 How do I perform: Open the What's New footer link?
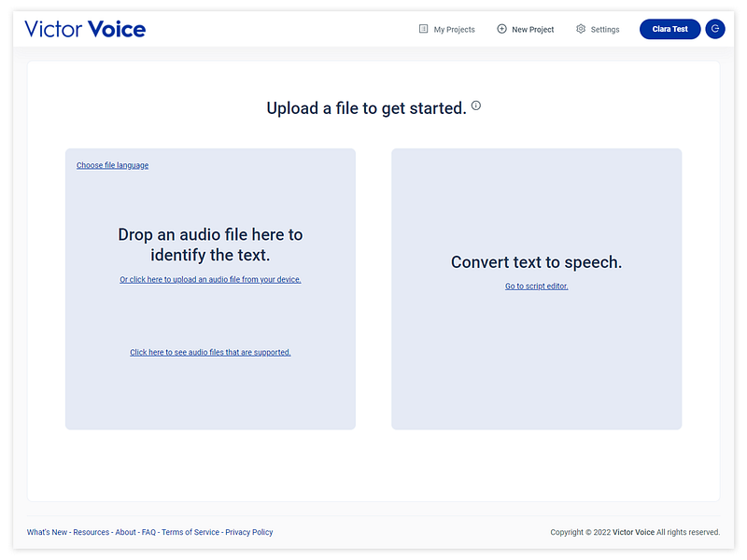[x=47, y=532]
